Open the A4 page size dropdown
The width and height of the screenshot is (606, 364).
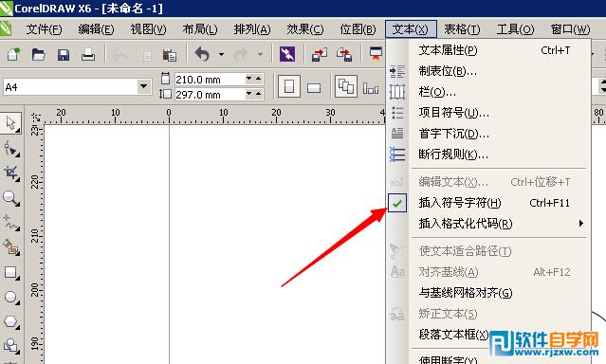click(143, 86)
